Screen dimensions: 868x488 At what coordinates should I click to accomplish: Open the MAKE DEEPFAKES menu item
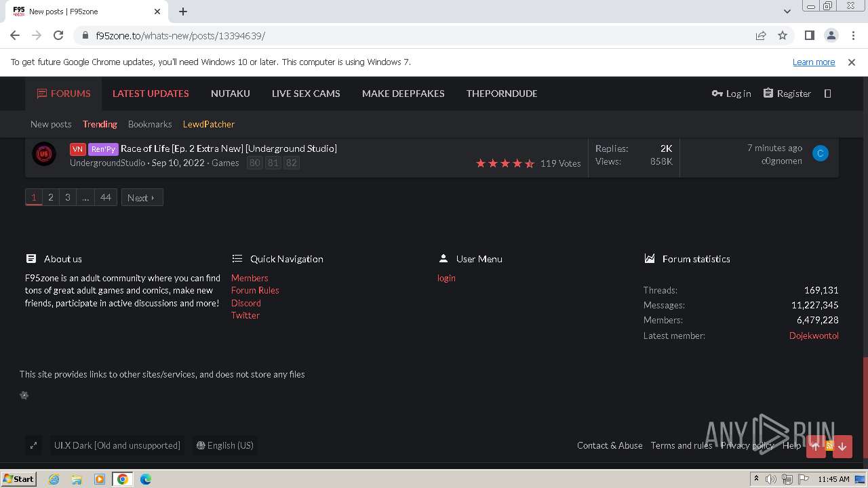tap(403, 94)
